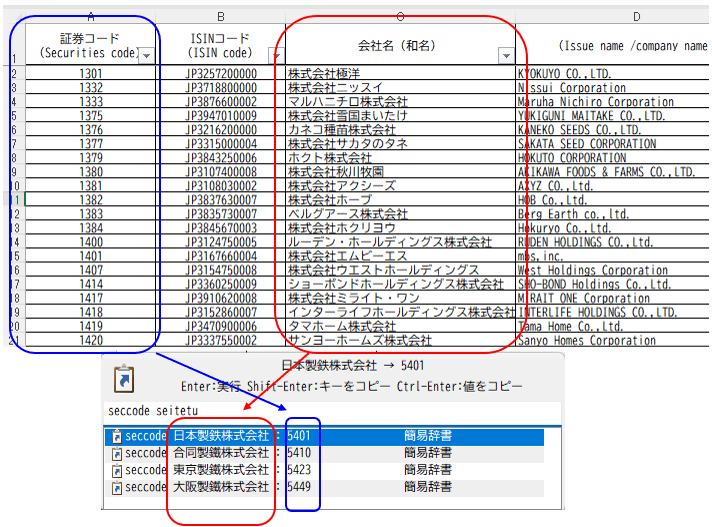
Task: Click icon beside 合同製鐵株式会社 result
Action: click(117, 453)
